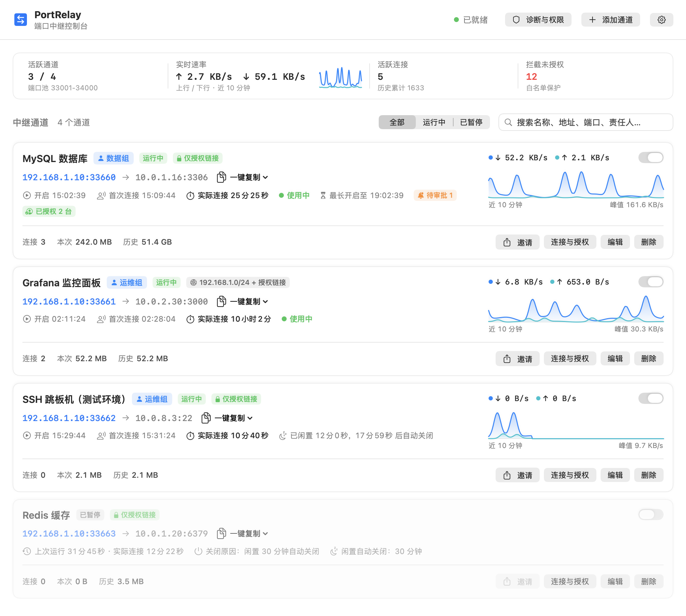
Task: Click 仅授权链接 lock tag on MySQL card
Action: 198,158
